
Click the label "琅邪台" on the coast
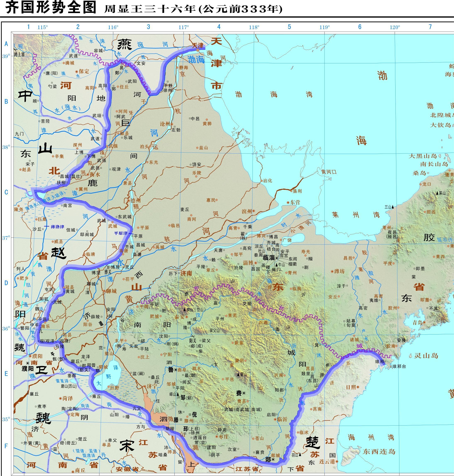[399, 367]
